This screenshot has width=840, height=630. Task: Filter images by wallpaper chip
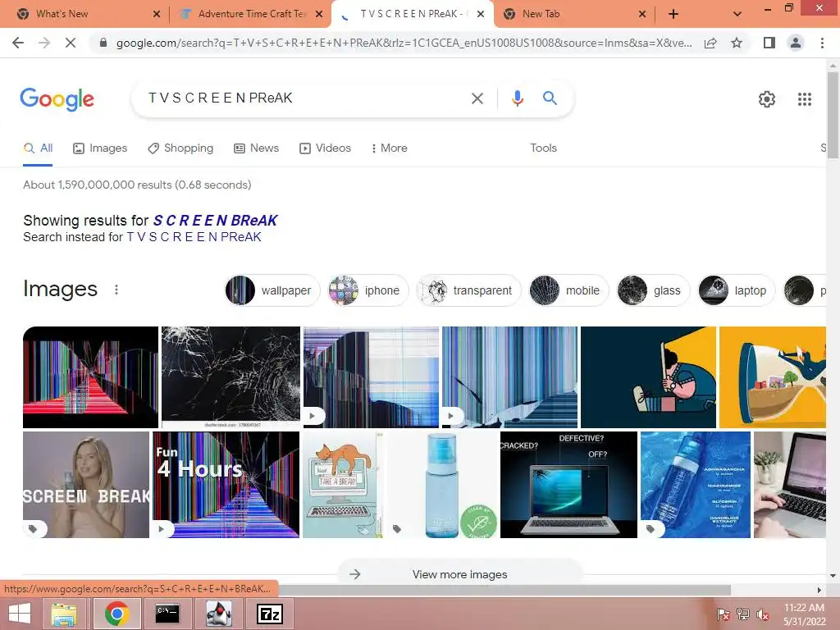272,290
